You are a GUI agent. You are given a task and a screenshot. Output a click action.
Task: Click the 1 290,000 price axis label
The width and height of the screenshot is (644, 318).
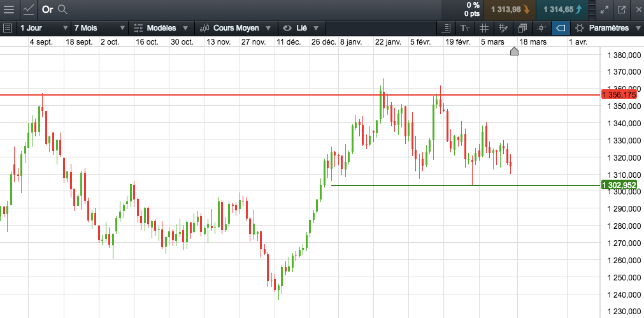point(624,209)
